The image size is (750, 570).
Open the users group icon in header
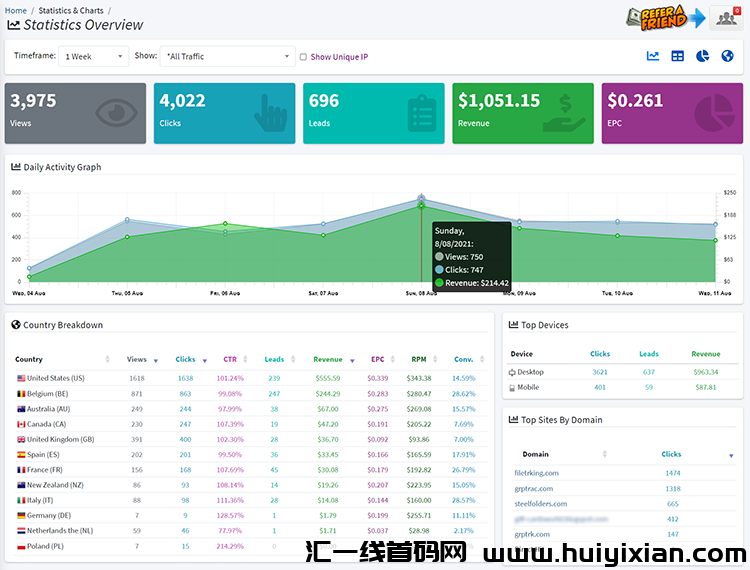[x=726, y=18]
